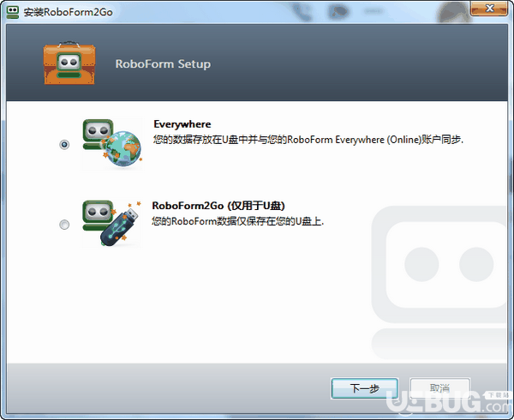Viewport: 514px width, 420px height.
Task: Click the RoboForm2Go USB drive icon
Action: click(111, 224)
